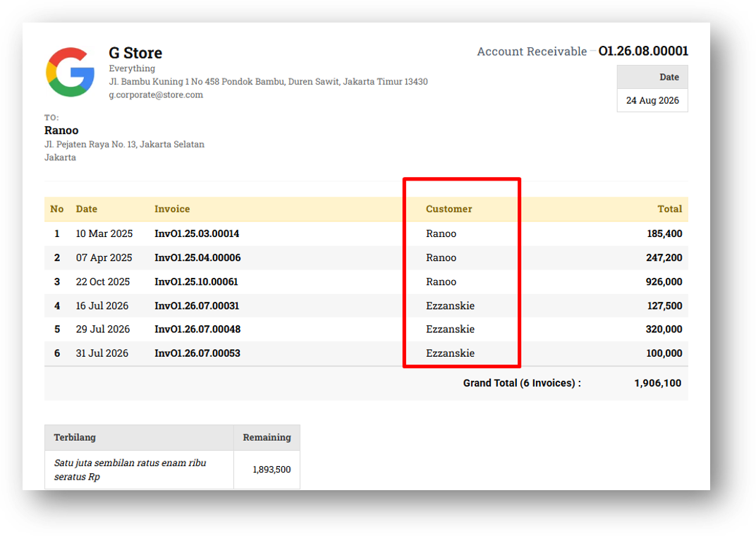Click the grand total amount 1,906,100
756x536 pixels.
point(658,383)
